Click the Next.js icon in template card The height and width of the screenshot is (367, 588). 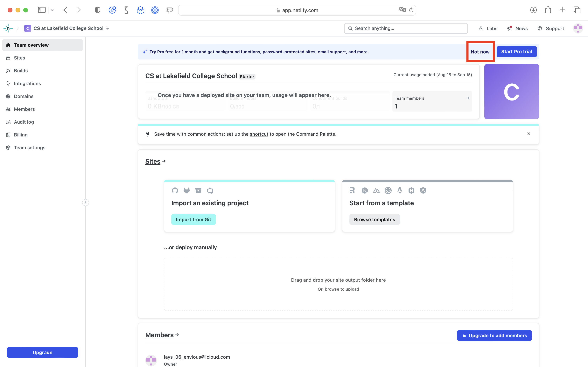click(365, 190)
